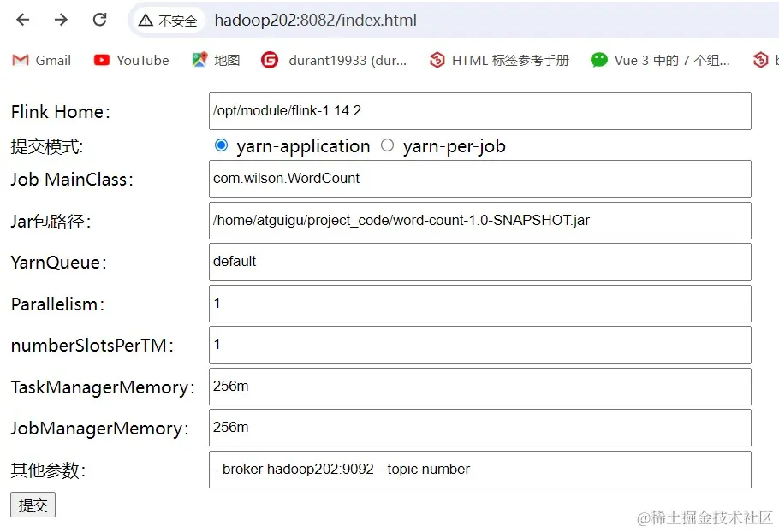Click the "Job MainClass:" label
The width and height of the screenshot is (779, 532).
[x=72, y=179]
